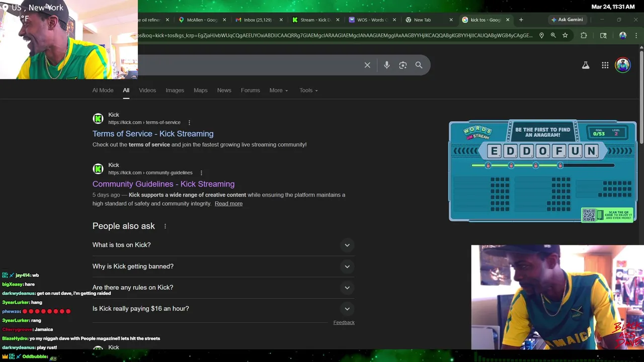Open a new browser tab

pos(521,20)
